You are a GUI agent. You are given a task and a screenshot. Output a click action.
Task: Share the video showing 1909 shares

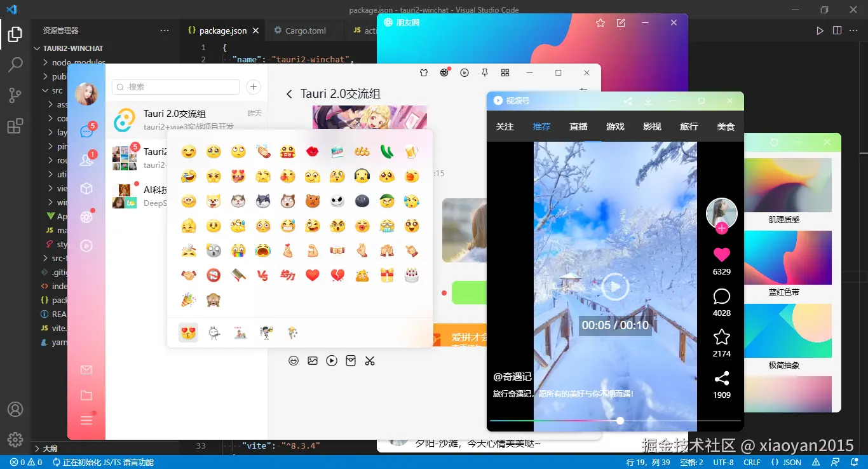(722, 379)
